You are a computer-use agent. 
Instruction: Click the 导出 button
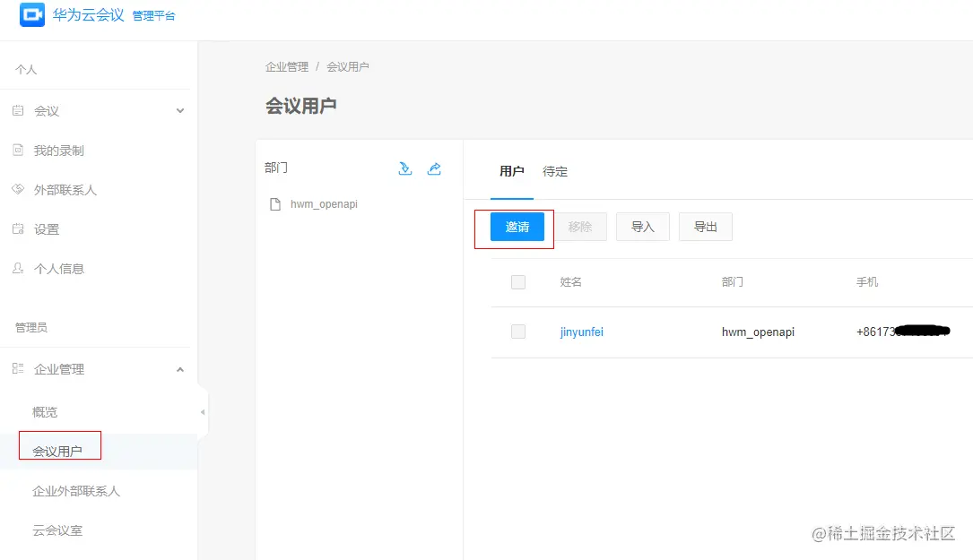pos(705,227)
